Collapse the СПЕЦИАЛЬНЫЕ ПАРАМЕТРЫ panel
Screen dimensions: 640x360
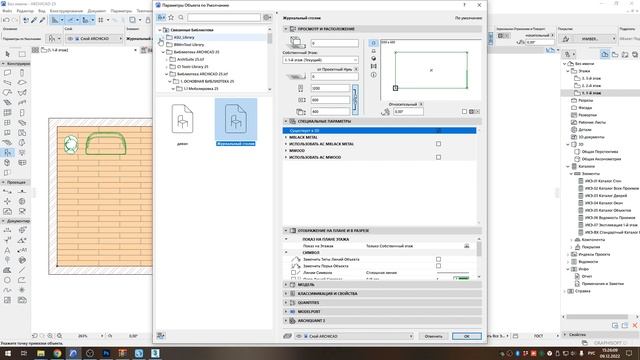(x=286, y=121)
